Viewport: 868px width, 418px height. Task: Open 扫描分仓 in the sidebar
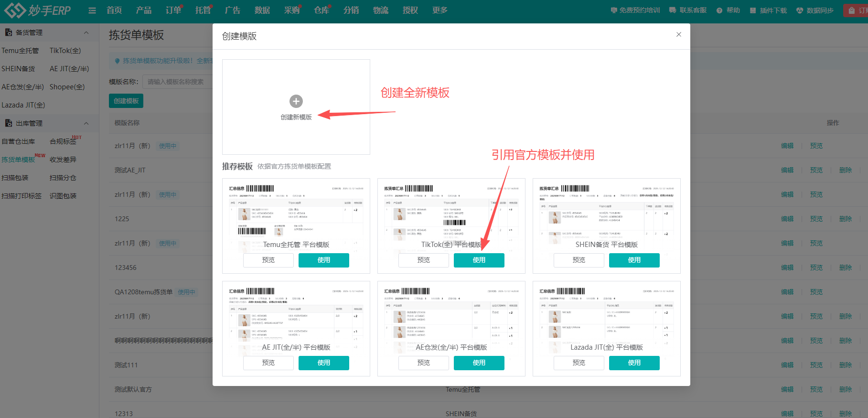(63, 178)
